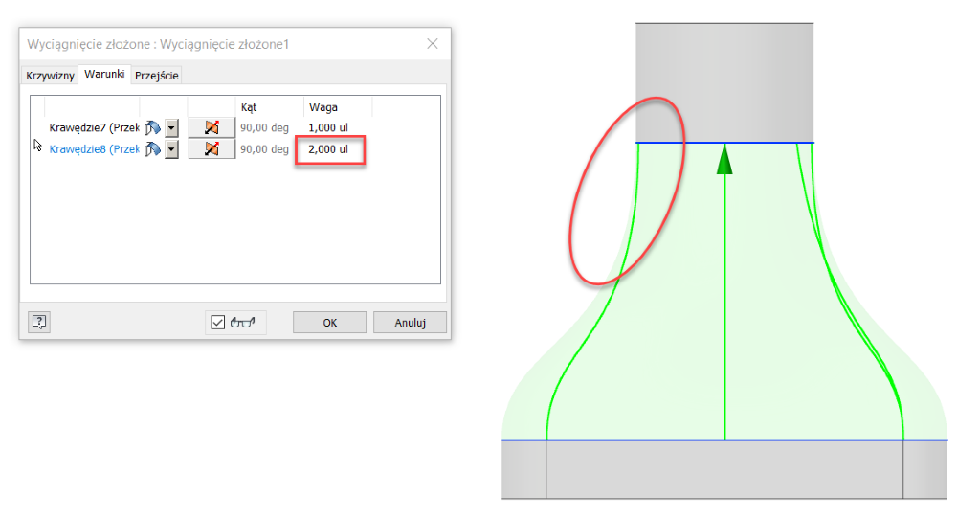Edit the Waga value 2,000 ul
This screenshot has height=519, width=980.
tap(328, 149)
